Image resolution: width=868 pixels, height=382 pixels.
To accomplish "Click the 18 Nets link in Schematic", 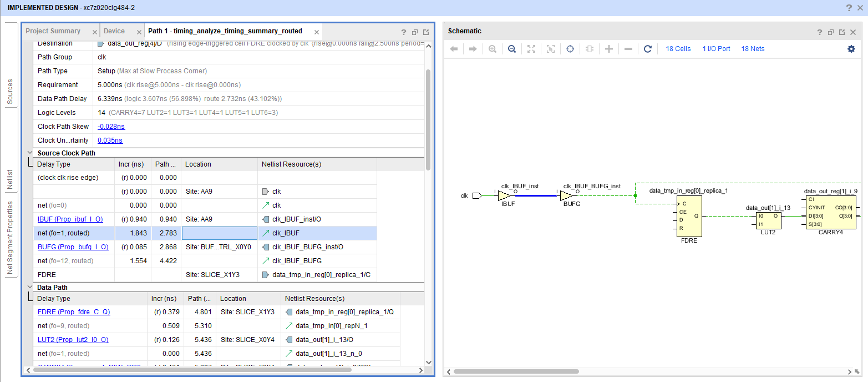I will (753, 49).
